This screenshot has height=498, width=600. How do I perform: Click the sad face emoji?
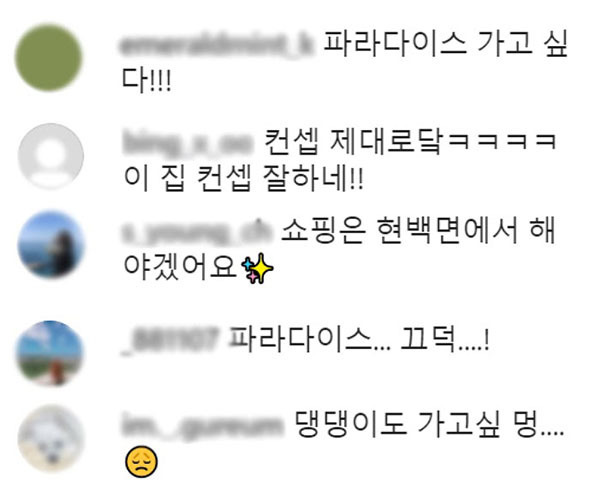tap(142, 462)
